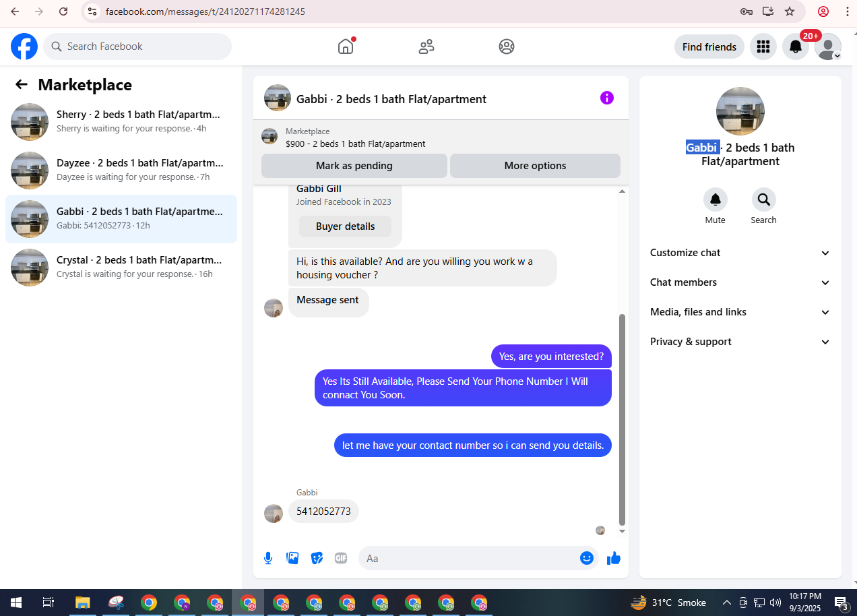Reload the page in browser toolbar

[63, 11]
